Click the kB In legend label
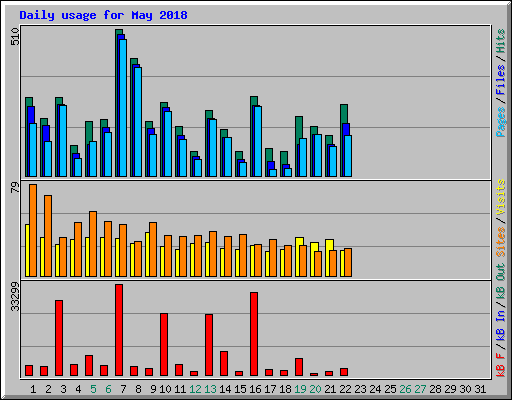Viewport: 512px width, 400px height. click(x=501, y=325)
